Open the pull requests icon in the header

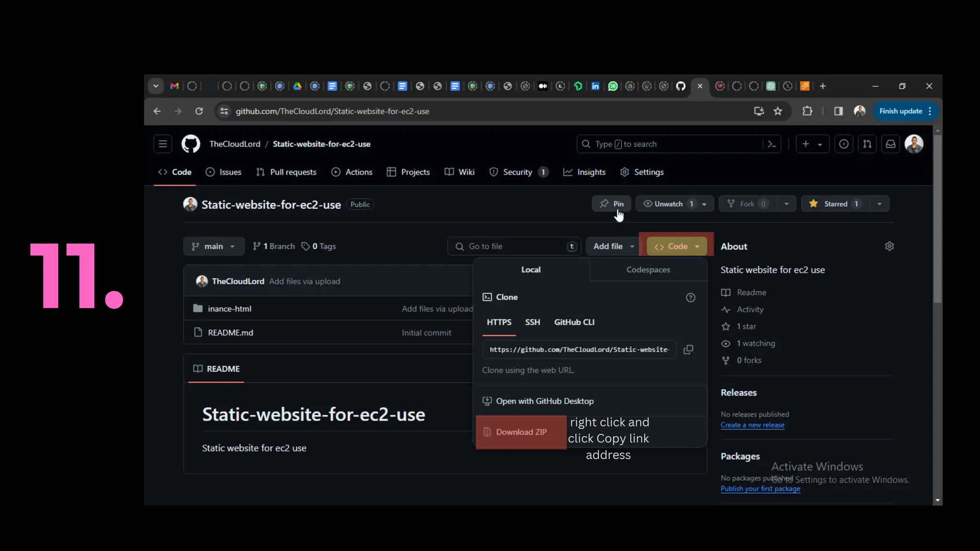pos(867,144)
